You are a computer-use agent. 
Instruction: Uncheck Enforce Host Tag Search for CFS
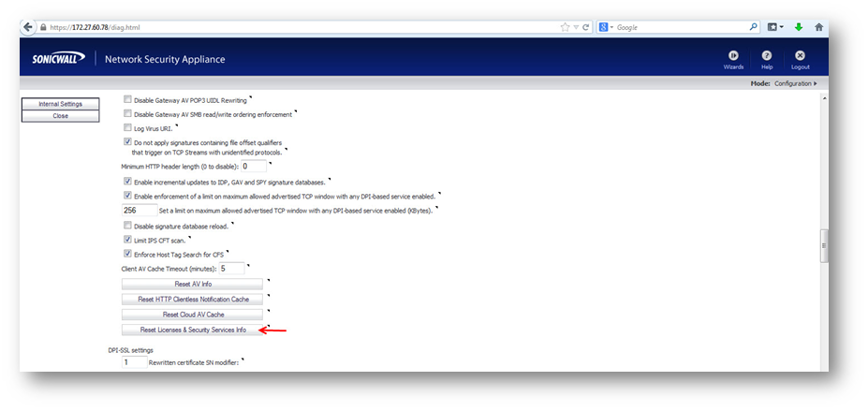(x=127, y=253)
